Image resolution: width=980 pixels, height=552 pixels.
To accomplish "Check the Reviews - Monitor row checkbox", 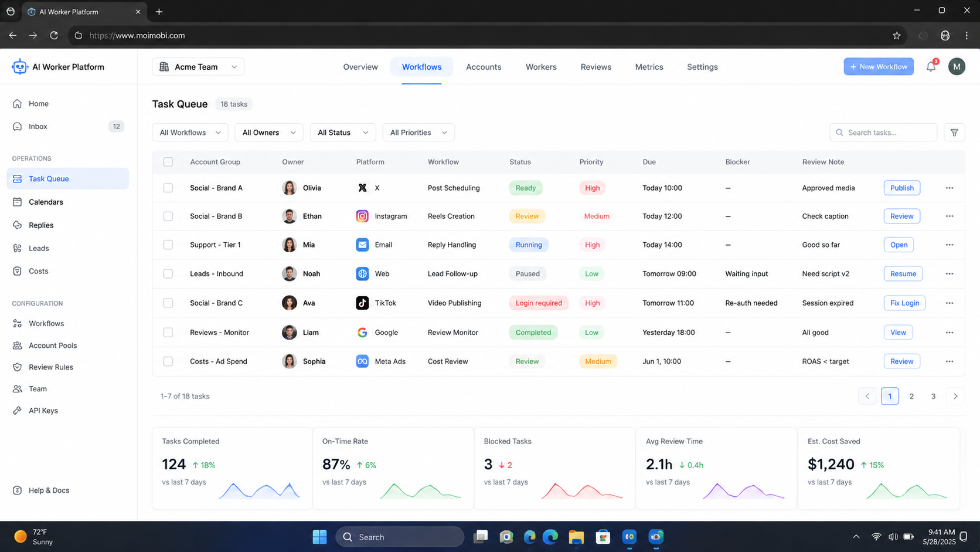I will [168, 332].
